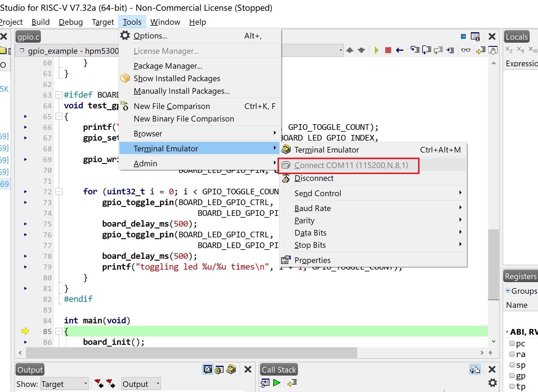The width and height of the screenshot is (538, 392).
Task: Click the editor horizontal scrollbar thumb
Action: pyautogui.click(x=192, y=353)
